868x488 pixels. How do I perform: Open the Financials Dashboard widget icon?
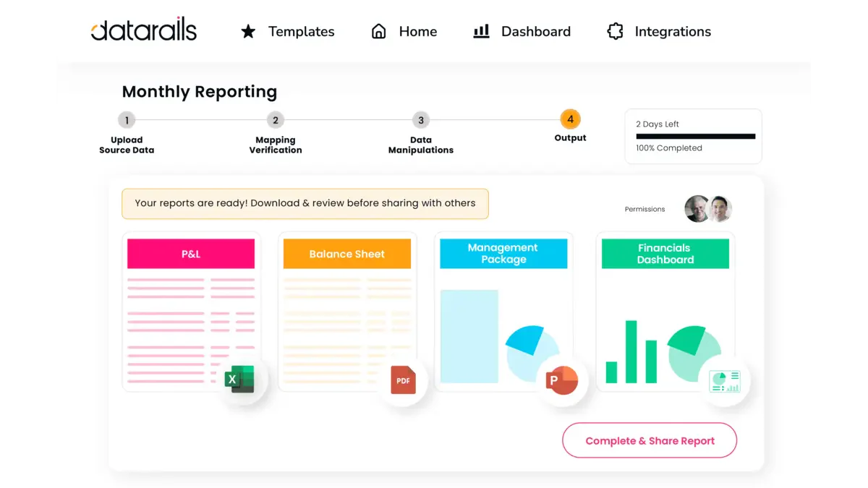pyautogui.click(x=725, y=381)
